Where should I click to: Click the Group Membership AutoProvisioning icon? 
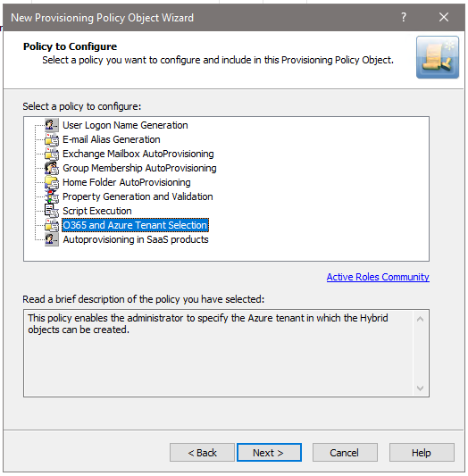coord(52,168)
